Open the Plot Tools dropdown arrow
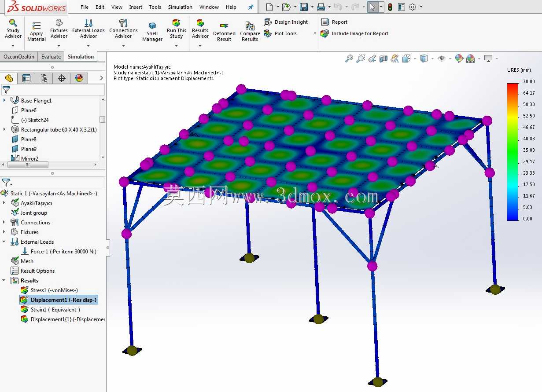Viewport: 542px width, 392px height. (x=315, y=33)
